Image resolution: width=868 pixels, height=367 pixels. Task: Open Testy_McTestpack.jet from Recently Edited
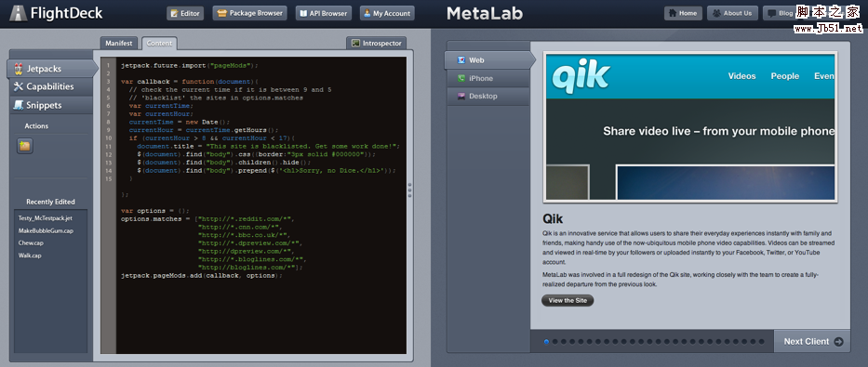click(45, 218)
